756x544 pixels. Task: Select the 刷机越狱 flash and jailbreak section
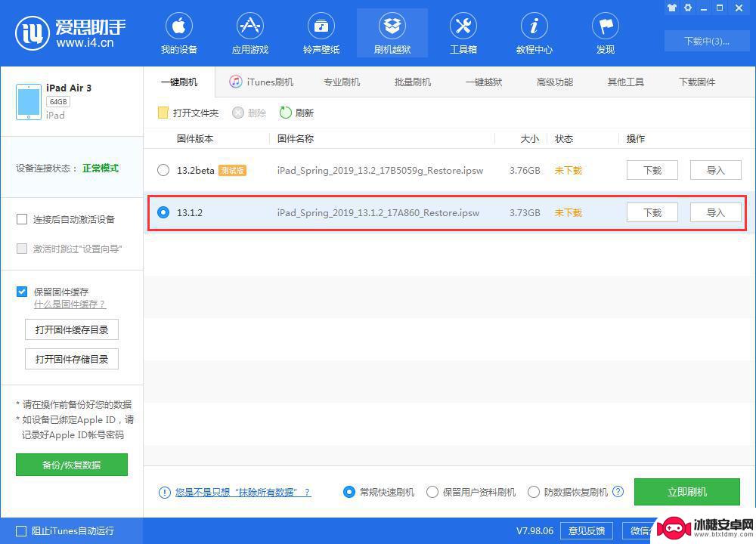pos(392,33)
